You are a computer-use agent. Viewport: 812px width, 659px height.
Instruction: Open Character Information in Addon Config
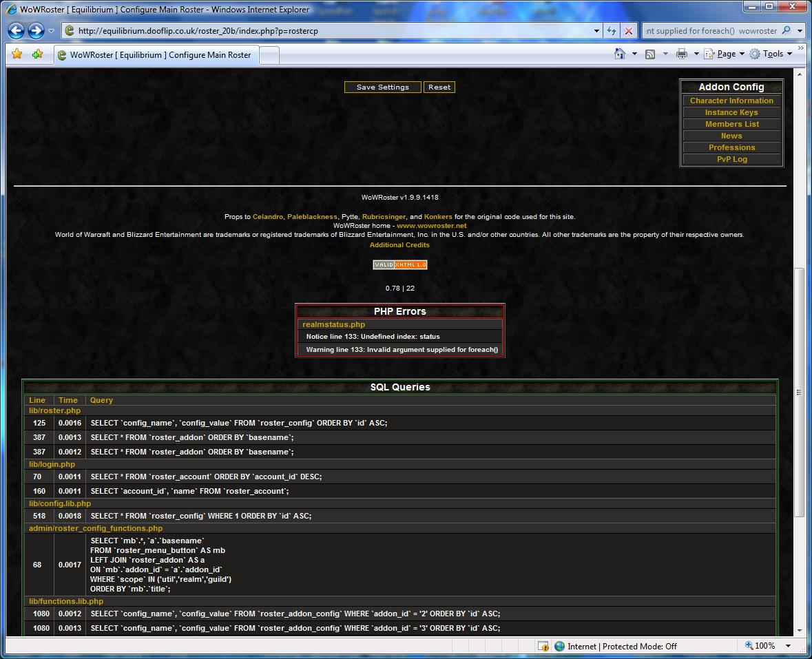coord(731,101)
